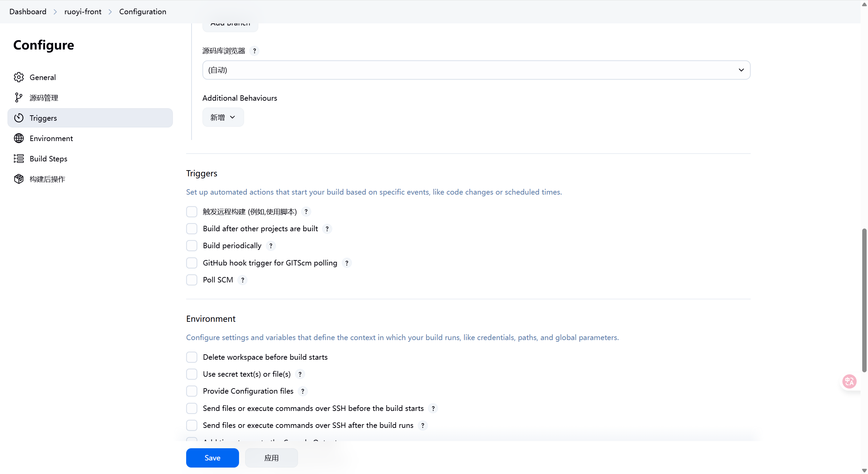Click the 应用 apply button

click(271, 458)
